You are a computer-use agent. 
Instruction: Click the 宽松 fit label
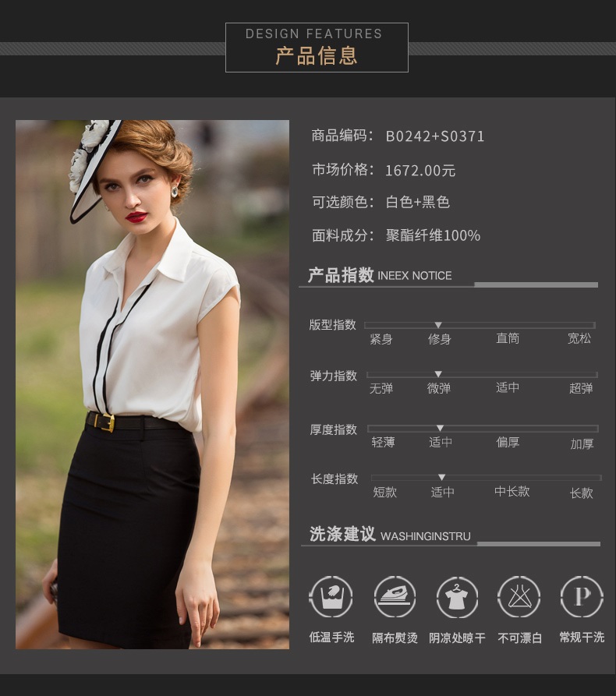pyautogui.click(x=579, y=339)
